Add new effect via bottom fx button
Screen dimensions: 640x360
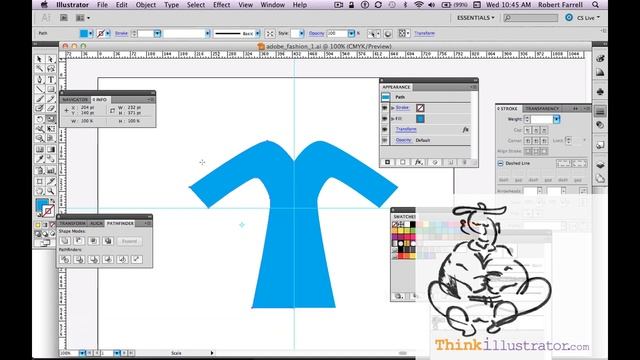coord(418,162)
